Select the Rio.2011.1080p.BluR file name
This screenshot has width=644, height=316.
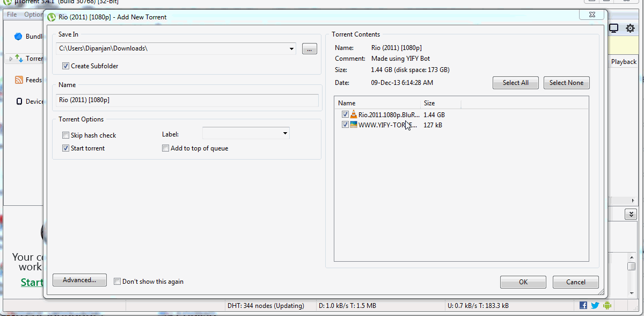pos(390,114)
